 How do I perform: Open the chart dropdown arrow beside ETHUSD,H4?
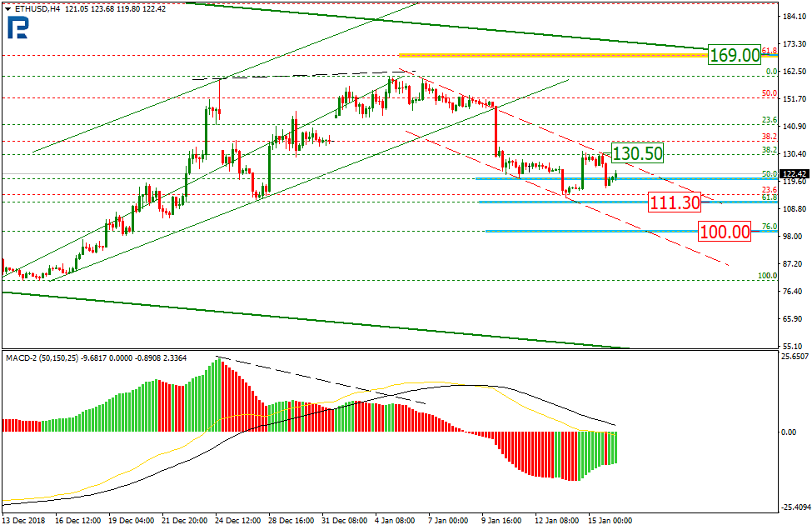point(7,8)
